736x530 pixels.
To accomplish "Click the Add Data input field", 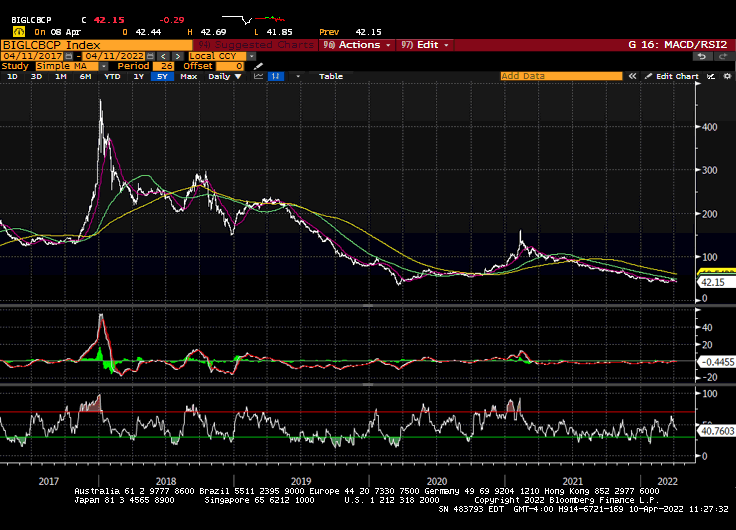I will (x=561, y=76).
